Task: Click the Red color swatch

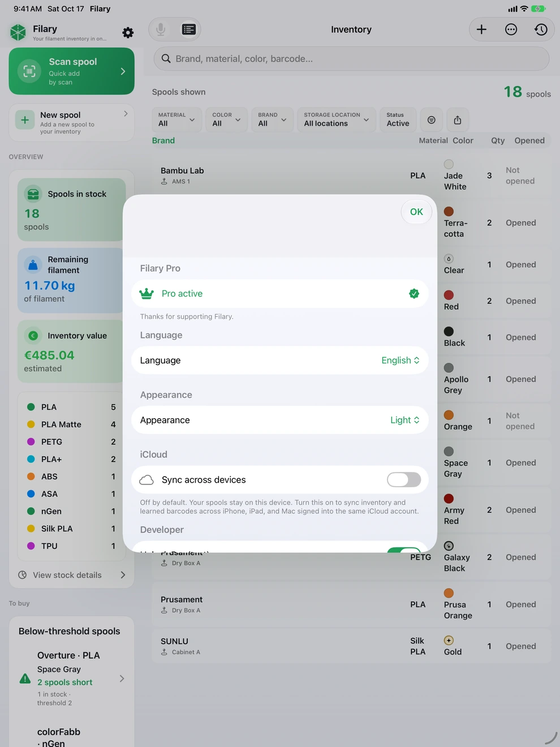Action: [x=449, y=295]
